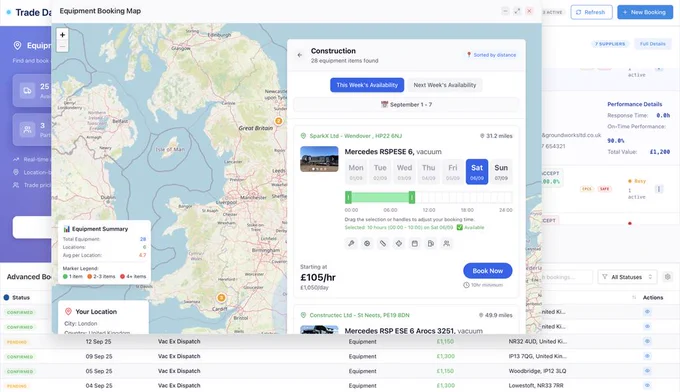Click the paperclip icon in the equipment feature row

click(383, 244)
